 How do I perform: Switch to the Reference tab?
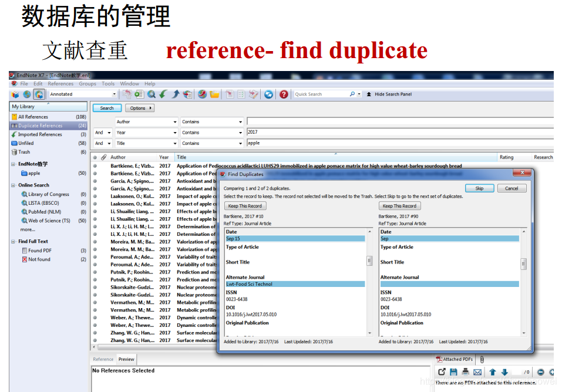click(x=103, y=359)
